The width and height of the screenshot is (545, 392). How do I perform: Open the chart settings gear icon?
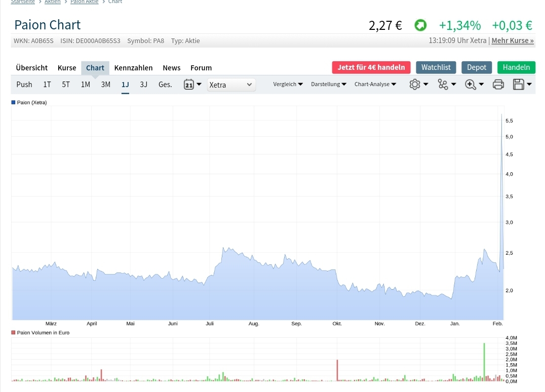click(415, 85)
